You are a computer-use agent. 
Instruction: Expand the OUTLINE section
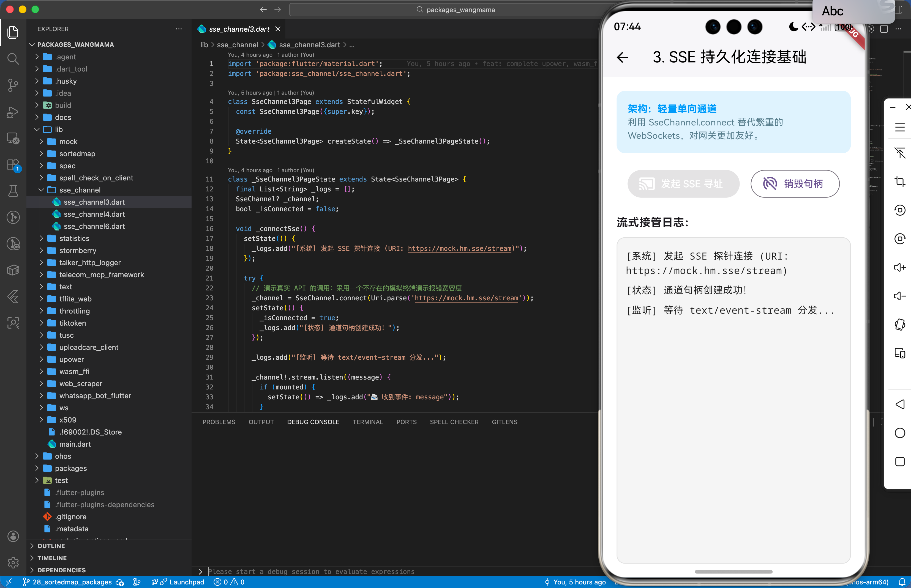51,546
